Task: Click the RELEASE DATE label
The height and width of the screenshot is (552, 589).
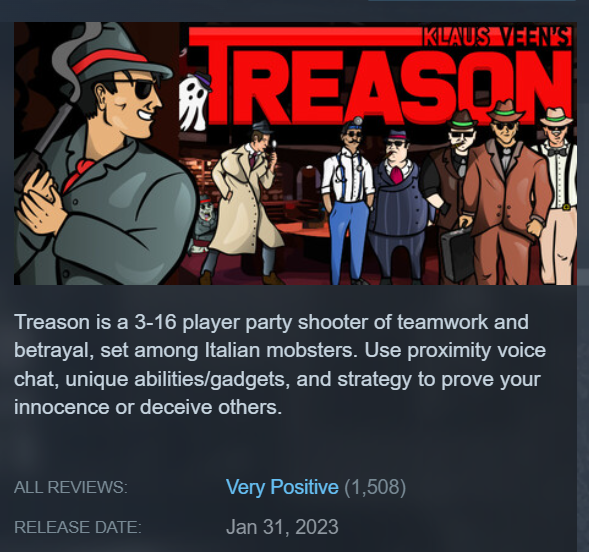Action: [78, 527]
